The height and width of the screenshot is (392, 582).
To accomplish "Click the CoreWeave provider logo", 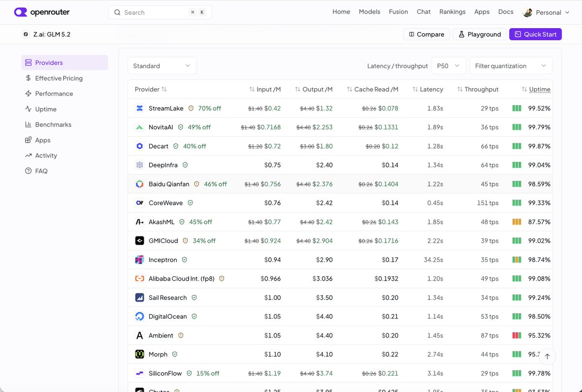I will (140, 203).
